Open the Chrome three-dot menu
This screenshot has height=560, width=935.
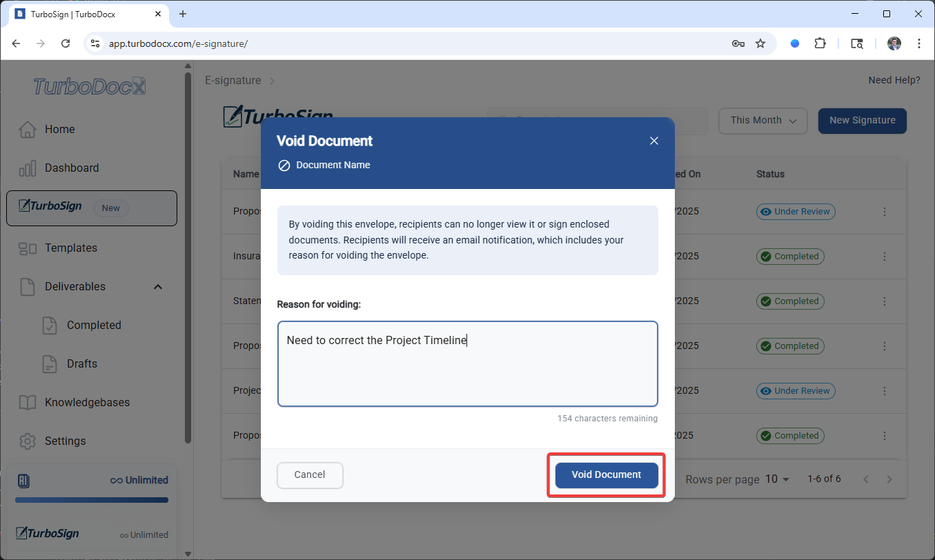coord(919,43)
